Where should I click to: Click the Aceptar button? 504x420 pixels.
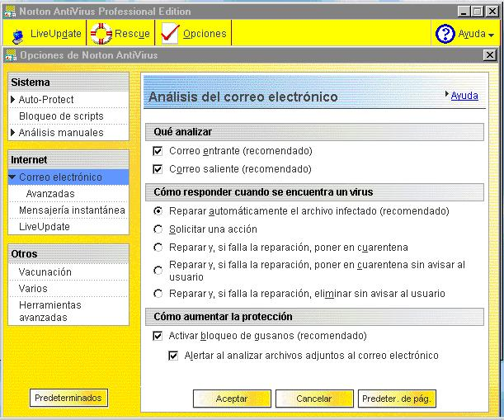(x=232, y=399)
